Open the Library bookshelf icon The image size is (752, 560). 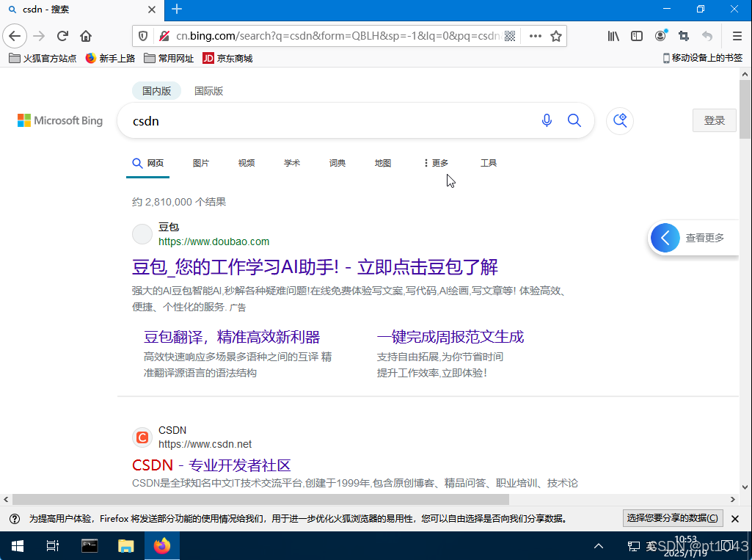613,36
